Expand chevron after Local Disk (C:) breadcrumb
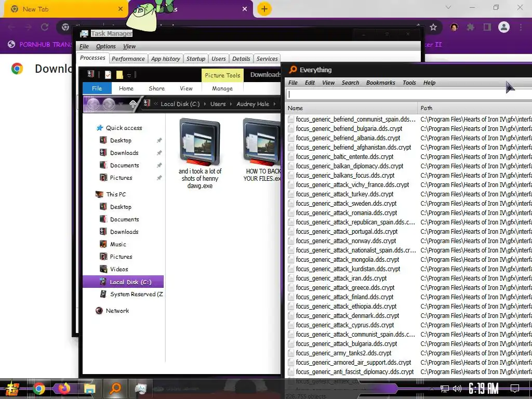 coord(205,104)
